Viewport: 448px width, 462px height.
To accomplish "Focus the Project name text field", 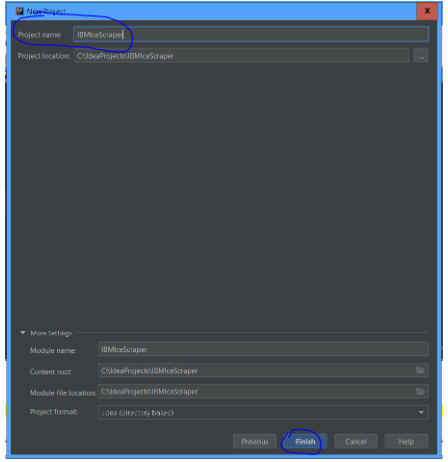I will point(251,34).
